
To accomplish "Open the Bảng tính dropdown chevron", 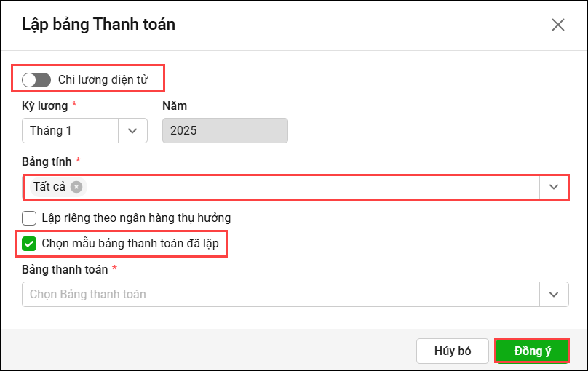I will [554, 187].
